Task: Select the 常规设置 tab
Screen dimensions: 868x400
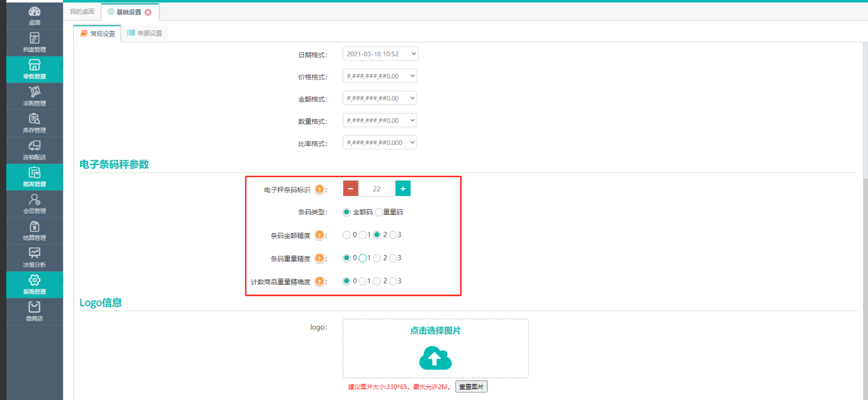Action: coord(97,33)
